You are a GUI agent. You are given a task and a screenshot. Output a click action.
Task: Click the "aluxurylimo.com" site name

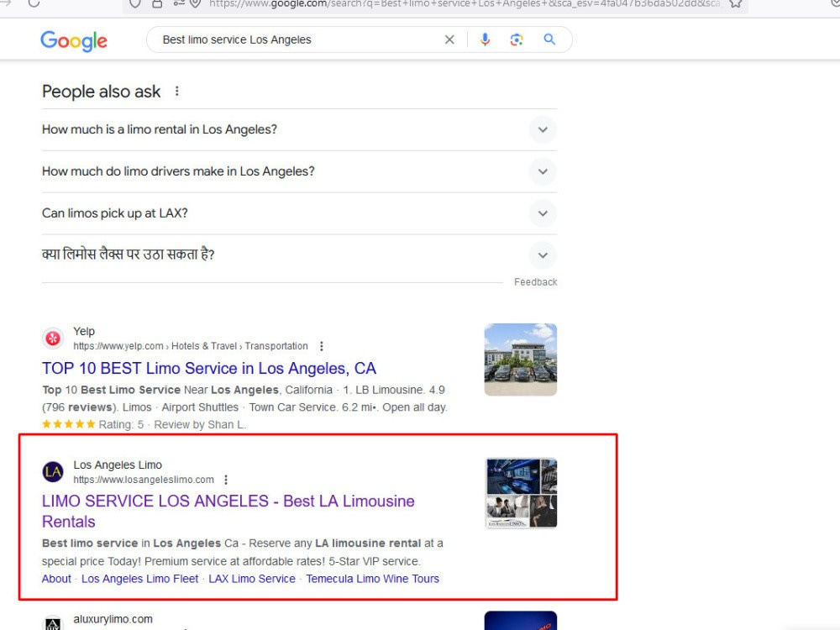[113, 619]
